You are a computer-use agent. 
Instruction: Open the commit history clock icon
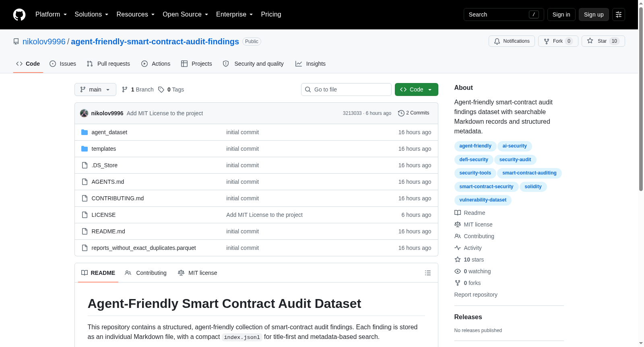coord(401,113)
